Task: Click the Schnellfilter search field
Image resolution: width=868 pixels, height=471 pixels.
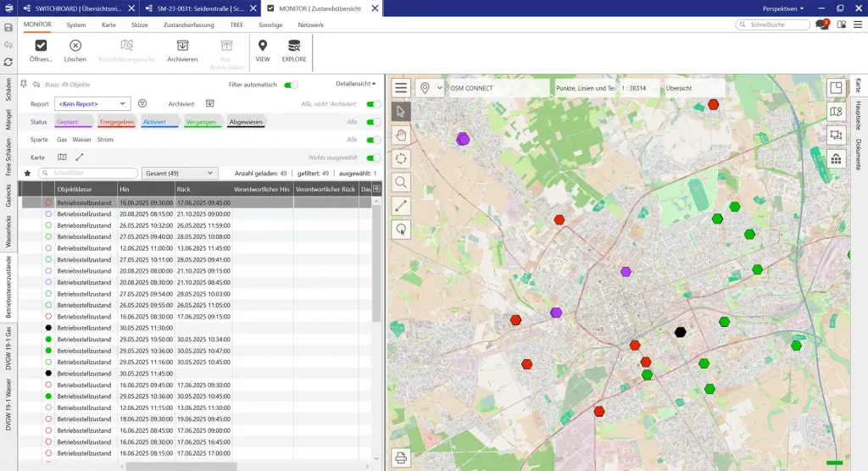Action: click(x=89, y=173)
